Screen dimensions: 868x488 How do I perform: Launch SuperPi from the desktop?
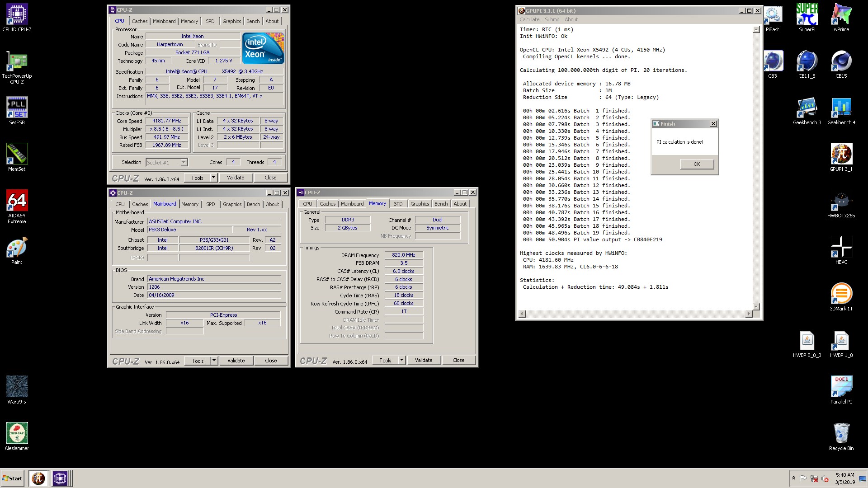tap(807, 18)
